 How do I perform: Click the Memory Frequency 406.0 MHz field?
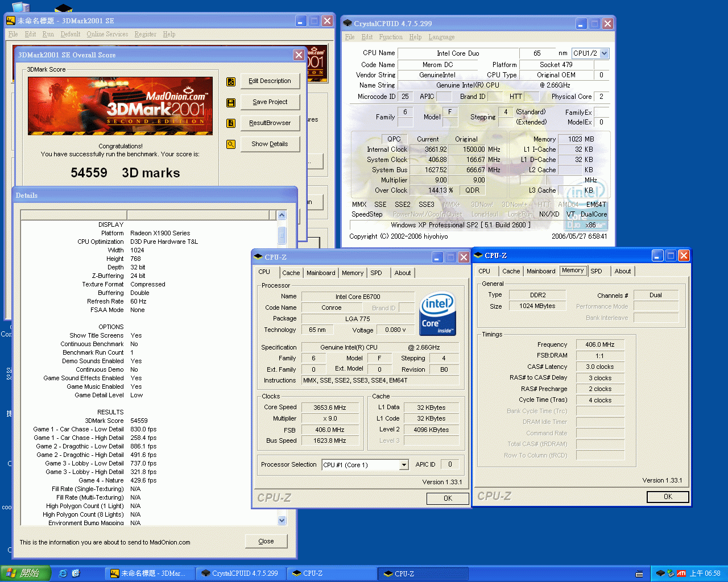(599, 344)
